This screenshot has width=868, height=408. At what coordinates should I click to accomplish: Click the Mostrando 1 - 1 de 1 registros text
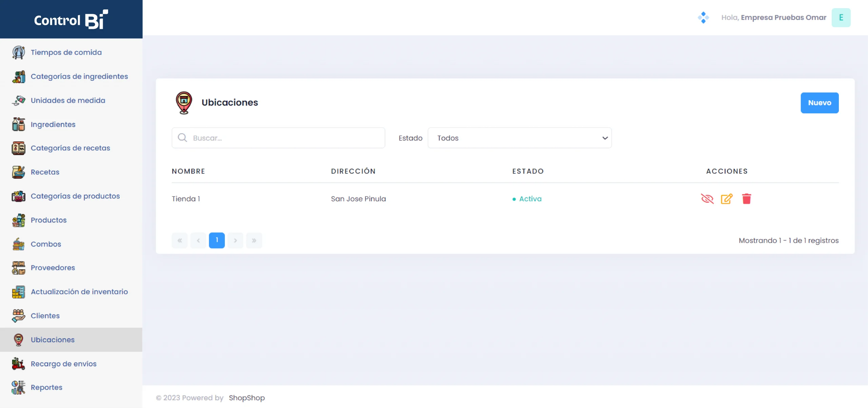pyautogui.click(x=789, y=240)
